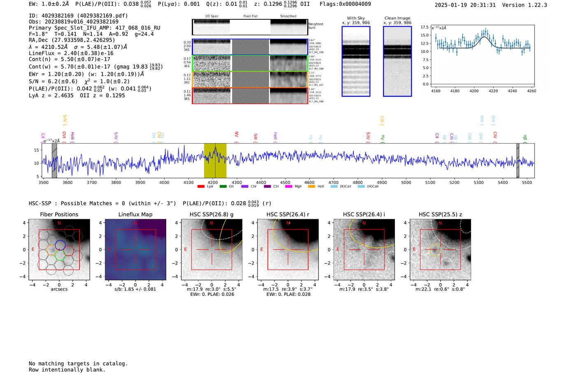Select the red-bordered fiber 2D spectrum row
Image resolution: width=576 pixels, height=392 pixels.
coord(250,95)
